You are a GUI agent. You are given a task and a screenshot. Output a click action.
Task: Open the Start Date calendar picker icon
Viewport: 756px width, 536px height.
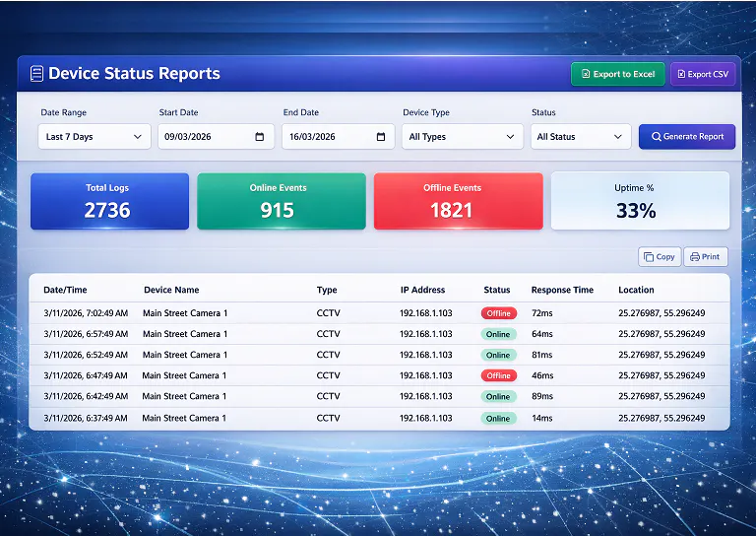(260, 137)
